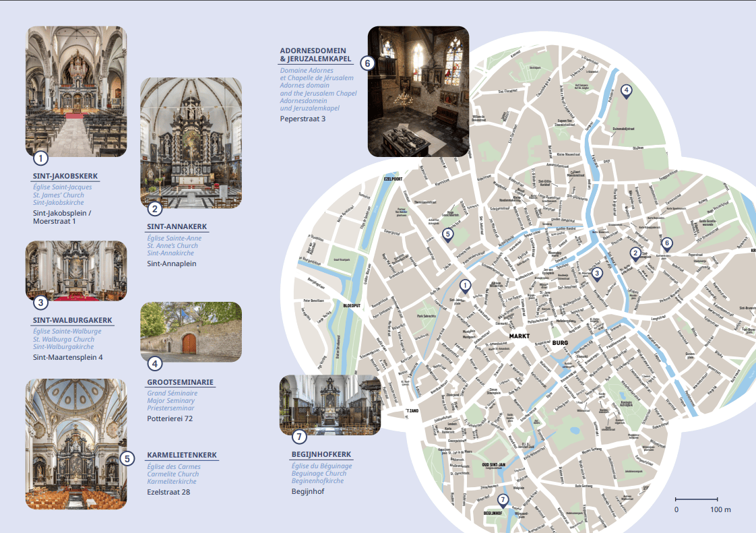
Task: Select map pin 5 on the city map
Action: click(448, 235)
